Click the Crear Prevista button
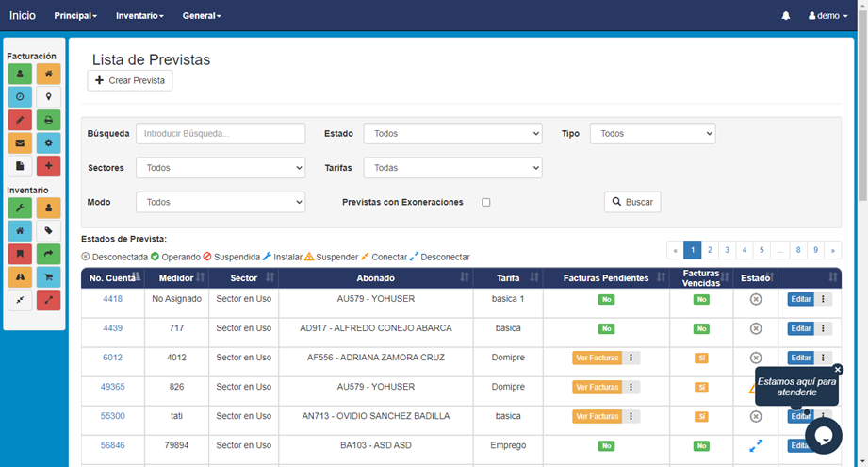The width and height of the screenshot is (868, 467). pyautogui.click(x=129, y=80)
